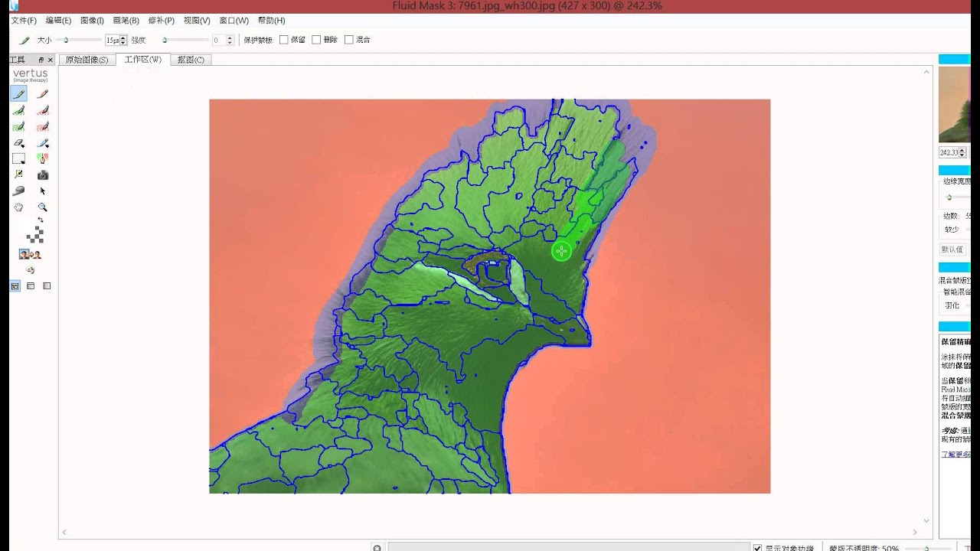The width and height of the screenshot is (980, 551).
Task: Select the Zoom magnifier tool
Action: pos(43,207)
